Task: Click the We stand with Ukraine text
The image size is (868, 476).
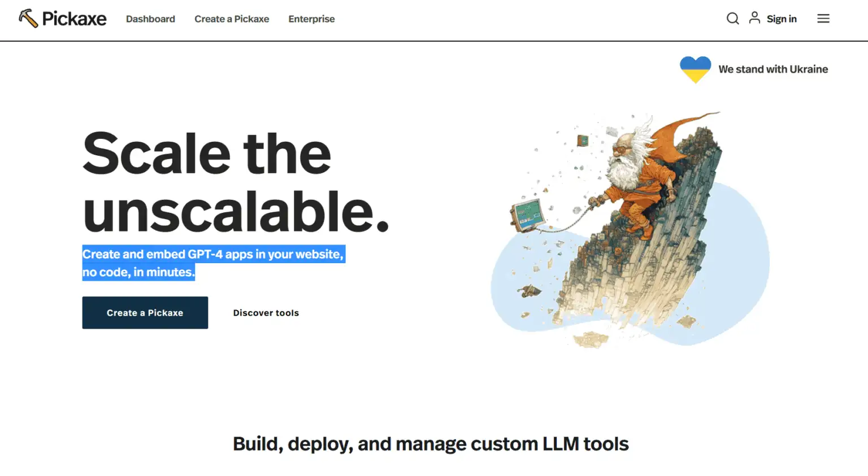Action: coord(773,69)
